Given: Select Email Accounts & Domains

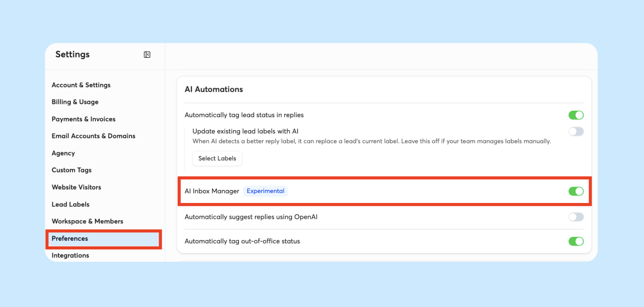Looking at the screenshot, I should [93, 136].
